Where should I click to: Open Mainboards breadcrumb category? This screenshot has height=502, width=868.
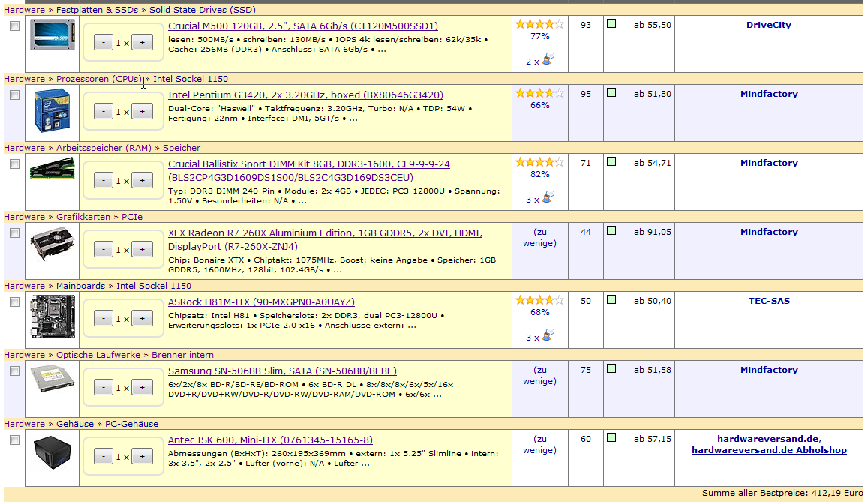click(x=80, y=286)
